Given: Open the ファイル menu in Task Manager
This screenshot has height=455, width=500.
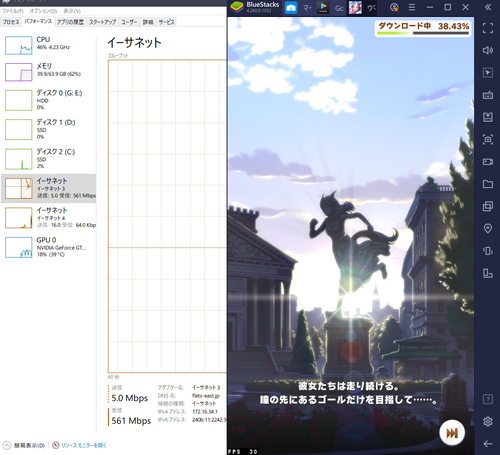Looking at the screenshot, I should coord(13,11).
